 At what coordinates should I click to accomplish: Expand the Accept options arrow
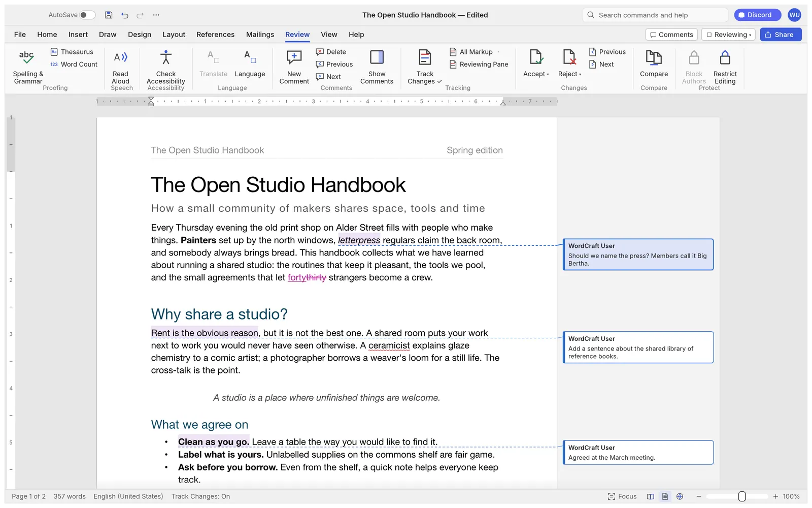pyautogui.click(x=548, y=75)
